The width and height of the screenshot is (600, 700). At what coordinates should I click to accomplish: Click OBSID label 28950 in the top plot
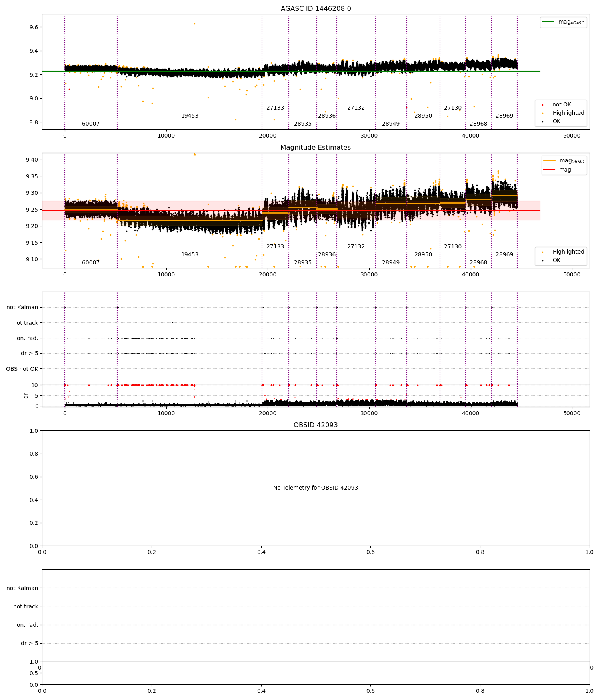coord(423,116)
